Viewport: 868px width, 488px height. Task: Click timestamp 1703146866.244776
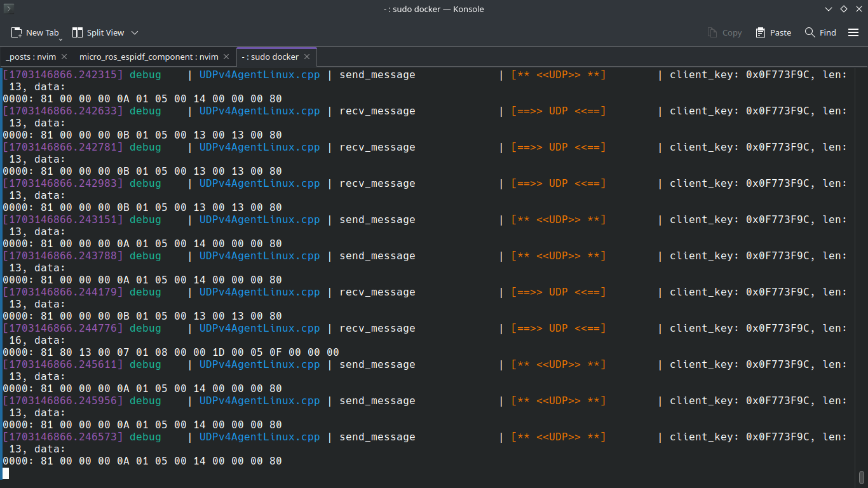pyautogui.click(x=63, y=328)
